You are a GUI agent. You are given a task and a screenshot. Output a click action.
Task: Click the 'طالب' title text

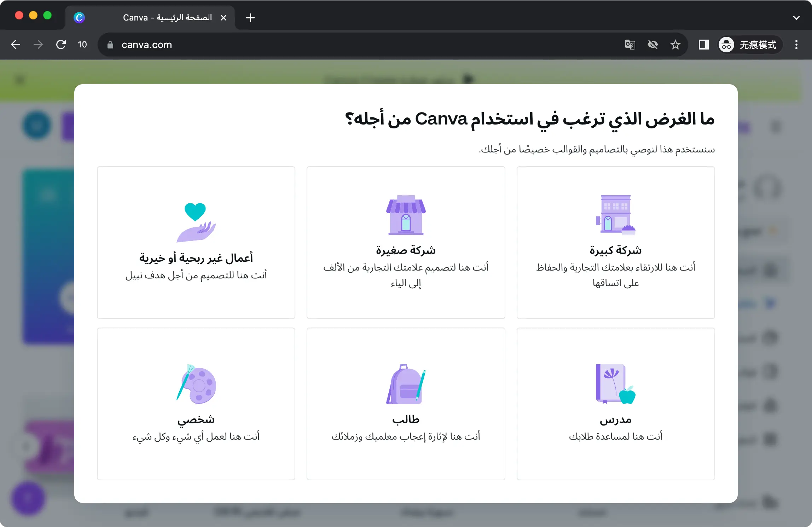(x=406, y=419)
